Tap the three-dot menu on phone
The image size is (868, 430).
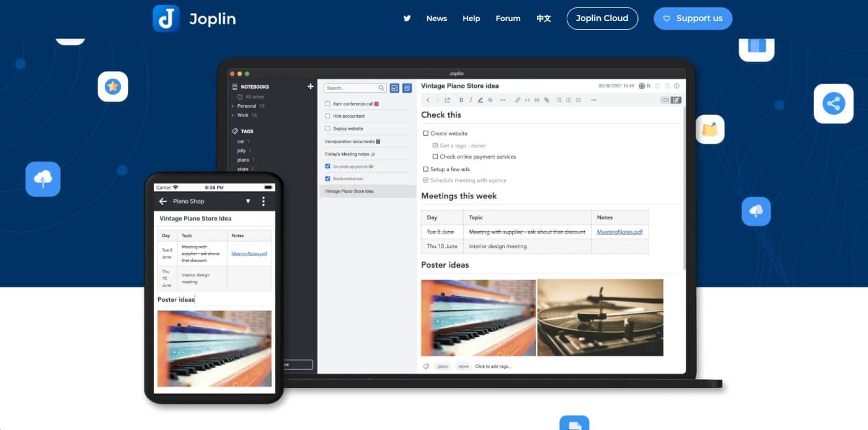click(263, 201)
